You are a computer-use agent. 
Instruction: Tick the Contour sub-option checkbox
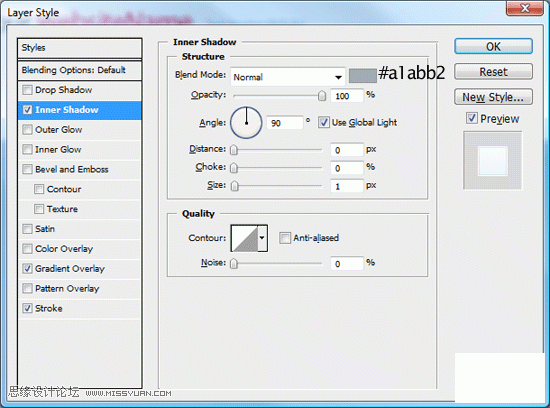pos(39,189)
